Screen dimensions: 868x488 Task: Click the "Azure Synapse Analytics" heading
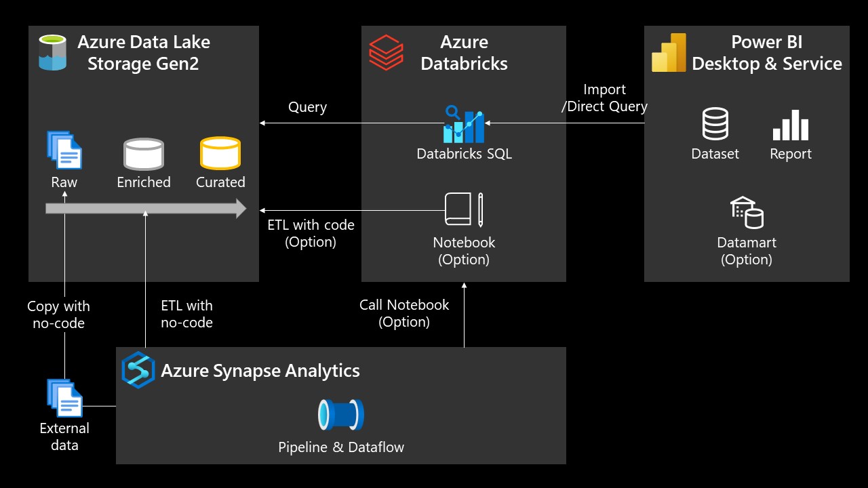point(260,371)
